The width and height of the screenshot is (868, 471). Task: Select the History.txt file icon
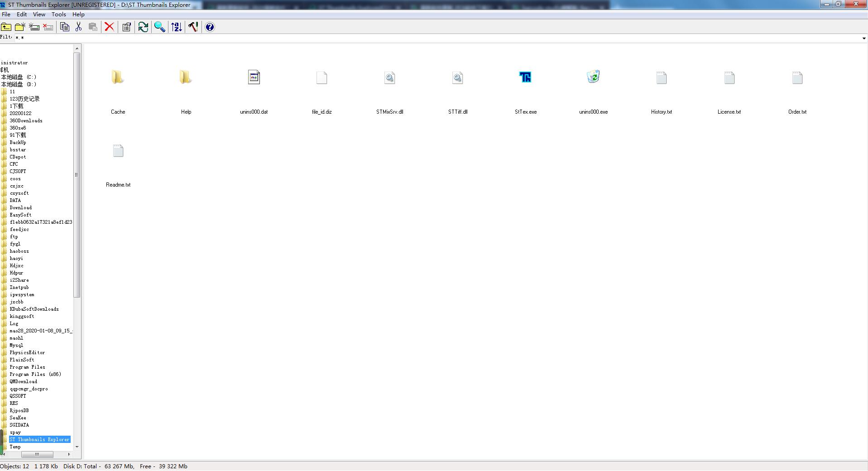662,78
